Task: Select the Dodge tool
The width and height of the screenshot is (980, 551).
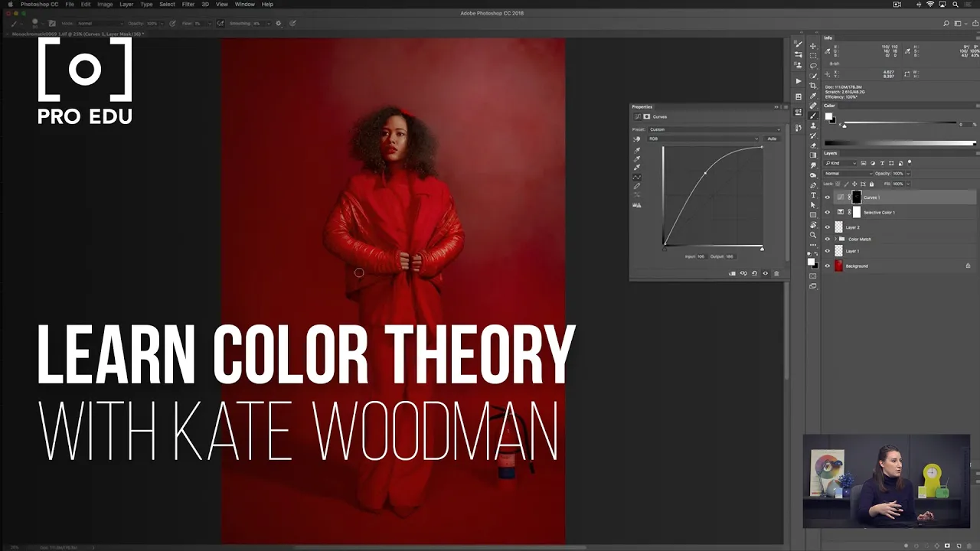Action: (813, 175)
